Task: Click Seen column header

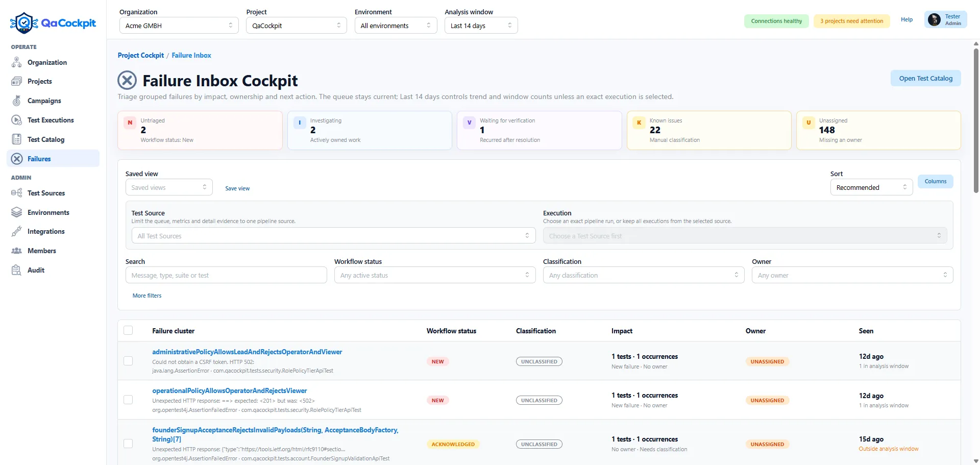Action: pos(866,331)
